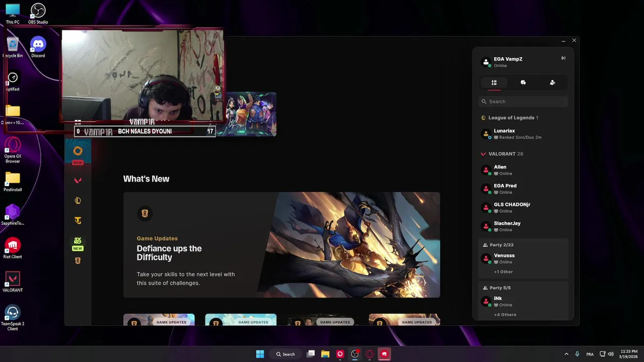Screen dimensions: 644x362
Task: Select friend SlacherJay
Action: 523,226
